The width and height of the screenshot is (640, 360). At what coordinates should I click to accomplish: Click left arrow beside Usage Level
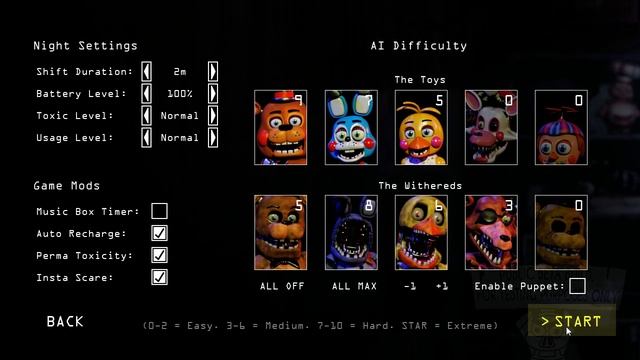[x=147, y=138]
